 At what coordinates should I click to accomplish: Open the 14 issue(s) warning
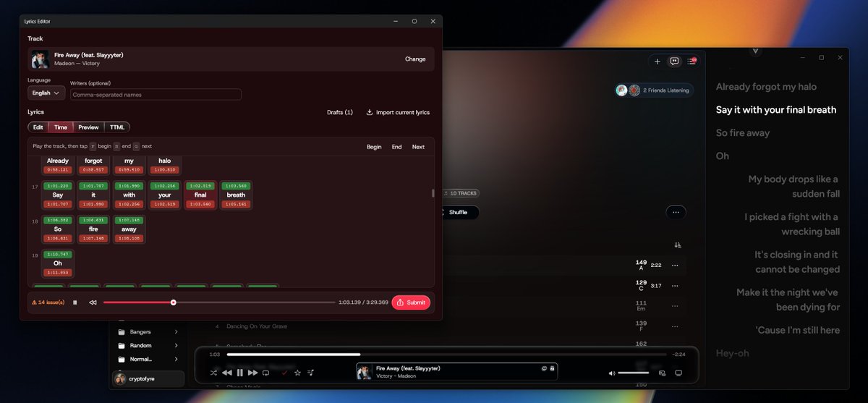click(48, 302)
